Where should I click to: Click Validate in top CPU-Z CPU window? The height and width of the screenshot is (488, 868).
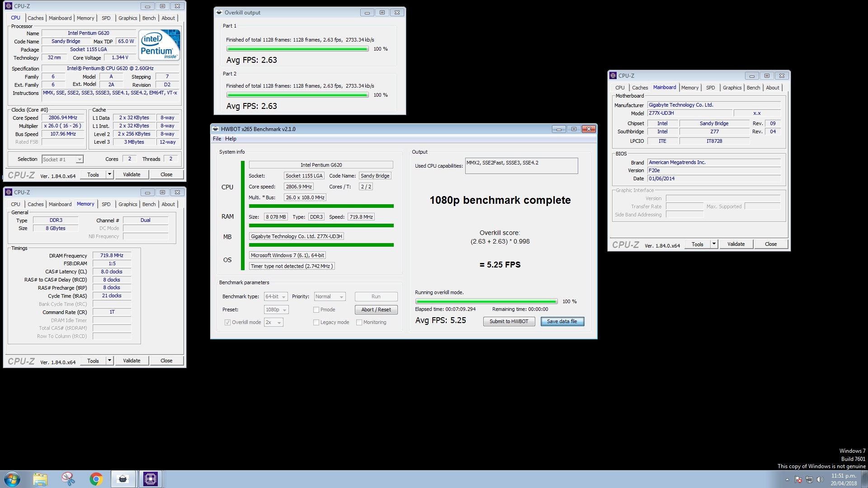(132, 174)
